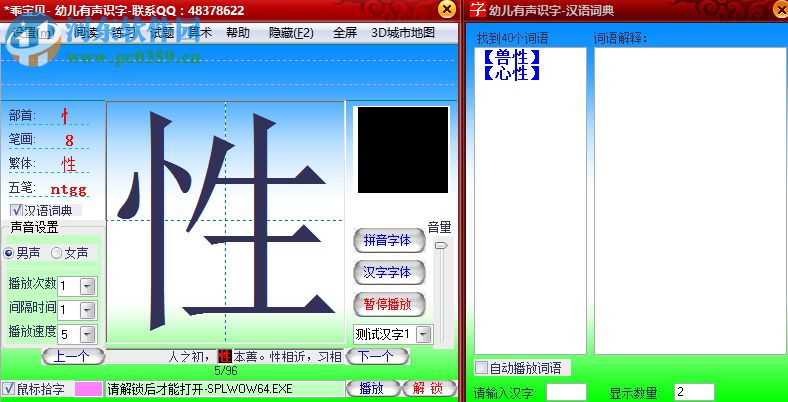Screen dimensions: 788x402
Task: Select the 男声 radio button
Action: pyautogui.click(x=8, y=253)
